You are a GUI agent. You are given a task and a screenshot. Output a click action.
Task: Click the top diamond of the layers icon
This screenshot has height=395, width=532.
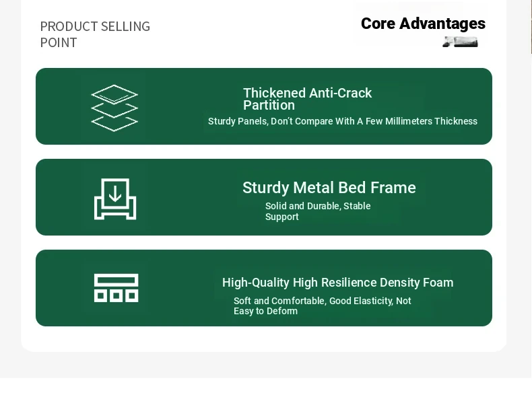pos(114,94)
